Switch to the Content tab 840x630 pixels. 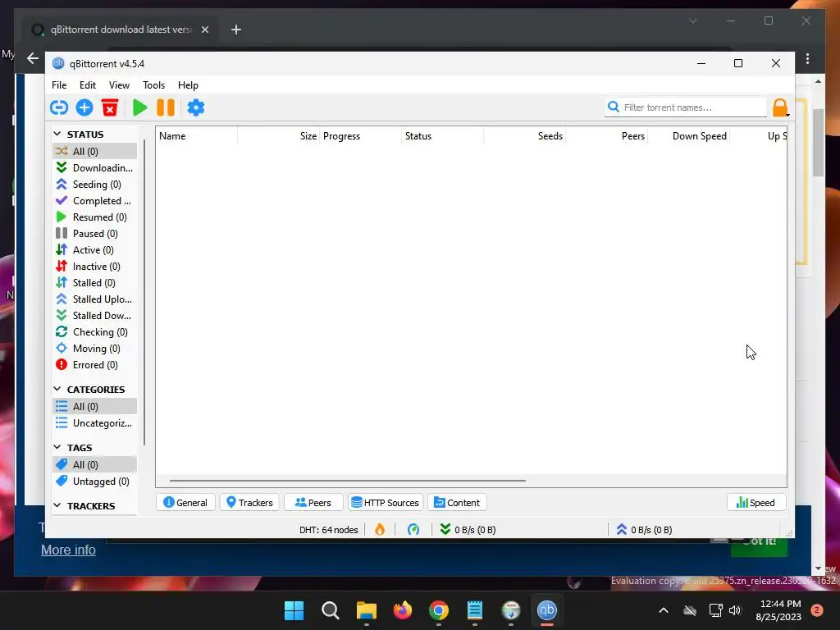point(457,503)
